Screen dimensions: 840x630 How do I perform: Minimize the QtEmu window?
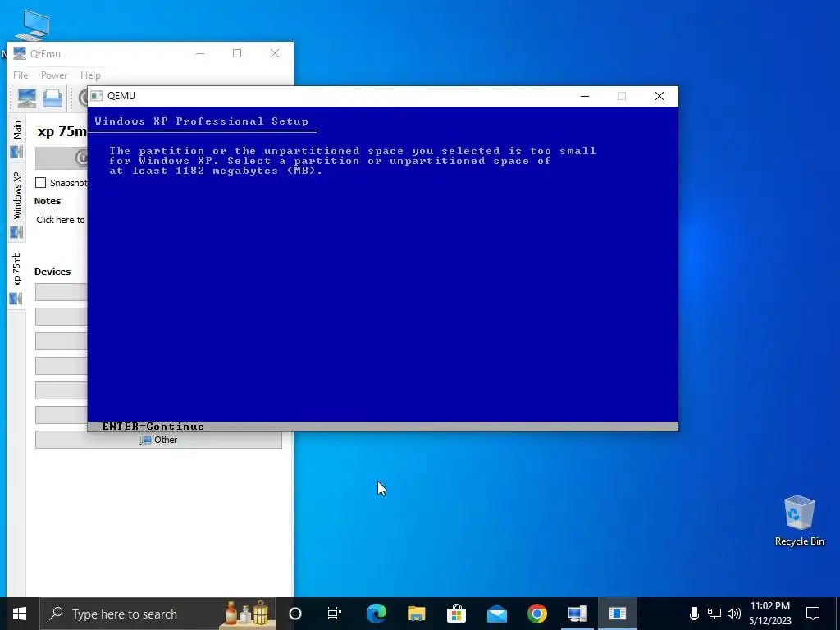(x=200, y=53)
